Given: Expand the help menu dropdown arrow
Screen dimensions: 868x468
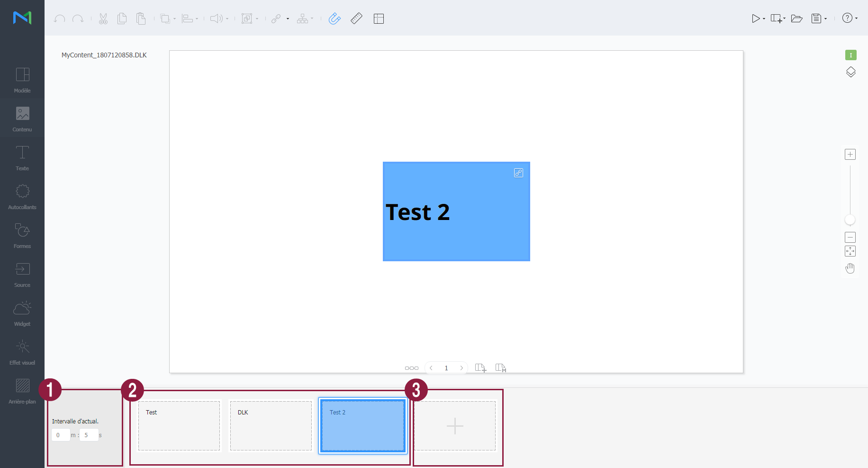Looking at the screenshot, I should (856, 18).
